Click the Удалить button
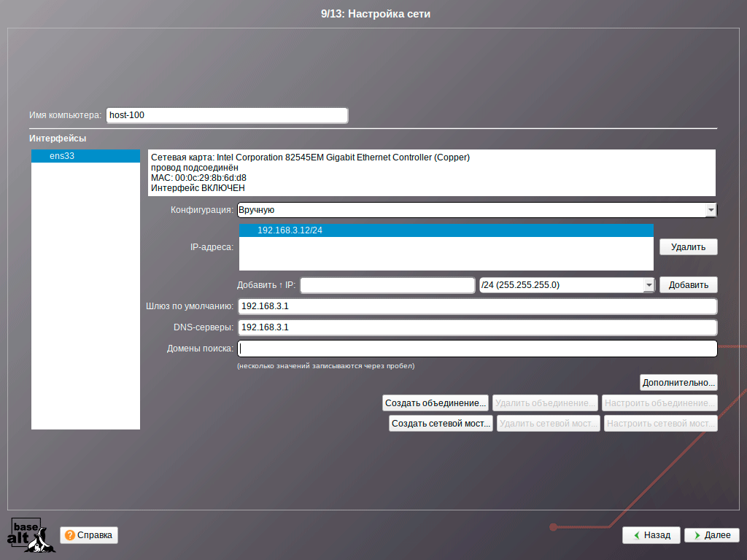This screenshot has width=747, height=560. (688, 247)
